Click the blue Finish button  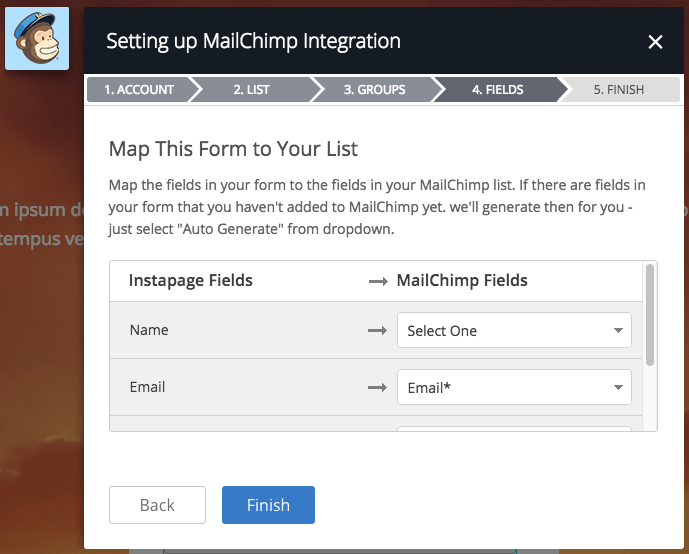[268, 505]
